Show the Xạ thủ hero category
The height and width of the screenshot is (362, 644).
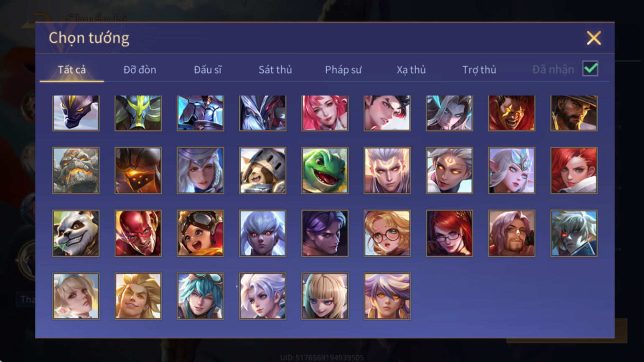pyautogui.click(x=411, y=69)
